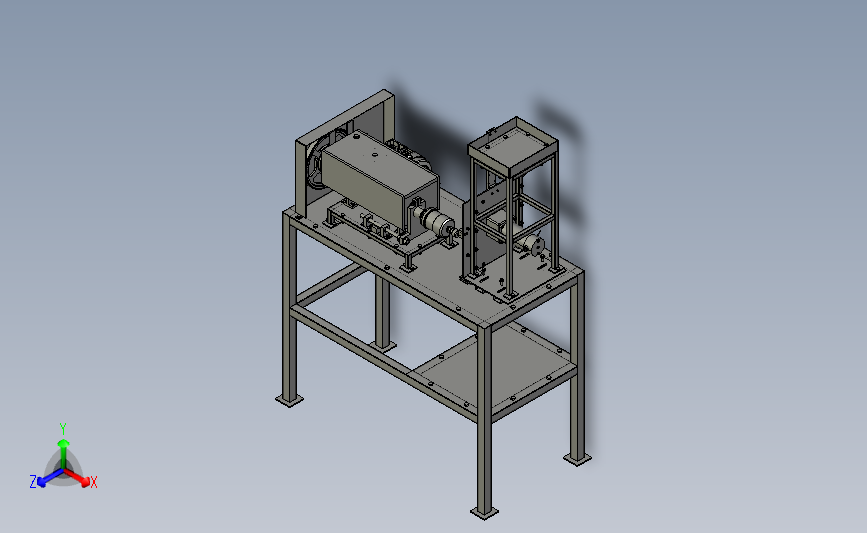Image resolution: width=867 pixels, height=533 pixels.
Task: Select the front table leg foot pad
Action: click(484, 513)
